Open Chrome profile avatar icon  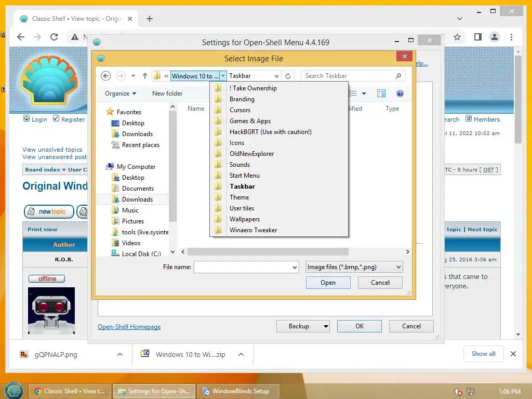[495, 37]
